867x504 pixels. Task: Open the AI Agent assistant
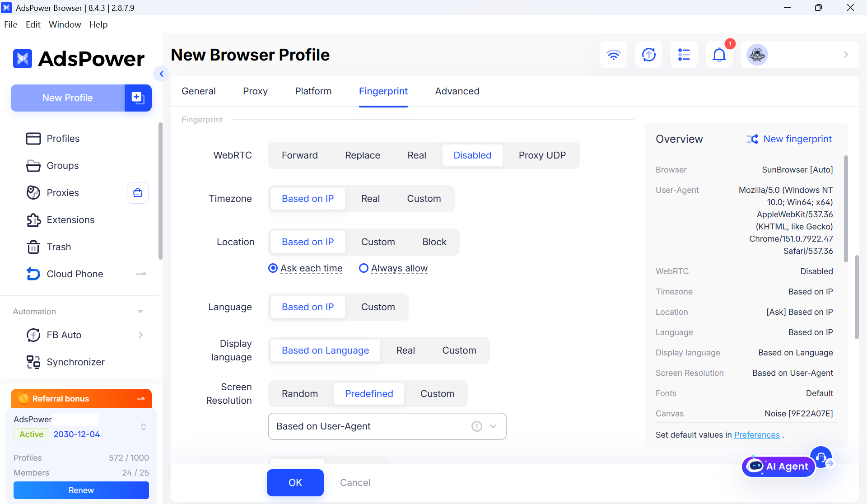point(778,466)
